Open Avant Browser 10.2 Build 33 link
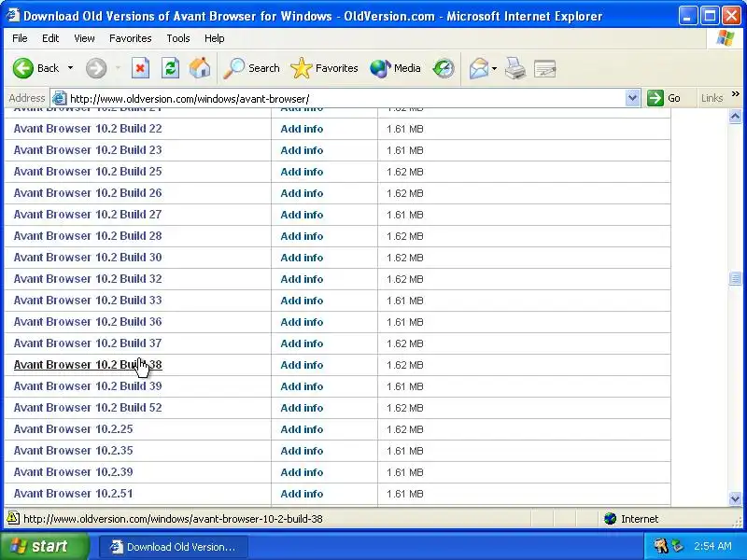Screen dimensions: 747x560 pyautogui.click(x=88, y=300)
